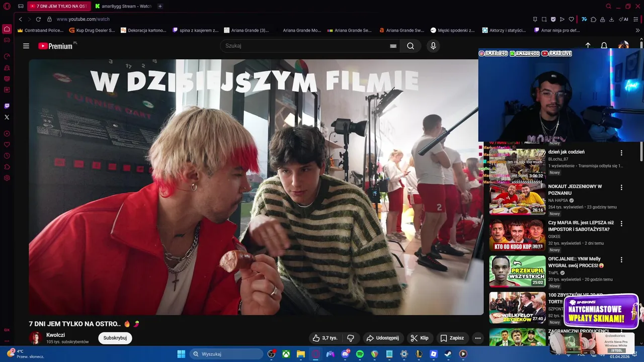This screenshot has height=362, width=644.
Task: Take a snapshot with Opera capture icon
Action: click(x=544, y=19)
